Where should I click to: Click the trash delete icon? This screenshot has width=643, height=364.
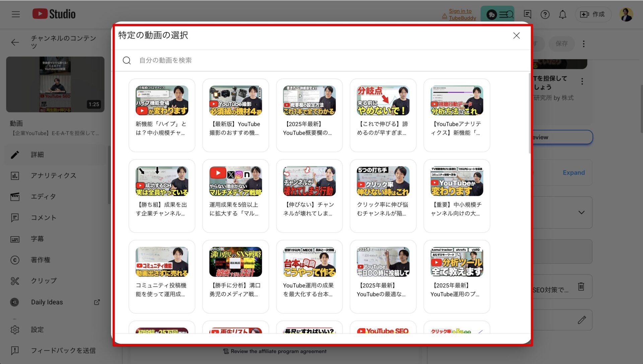(581, 286)
